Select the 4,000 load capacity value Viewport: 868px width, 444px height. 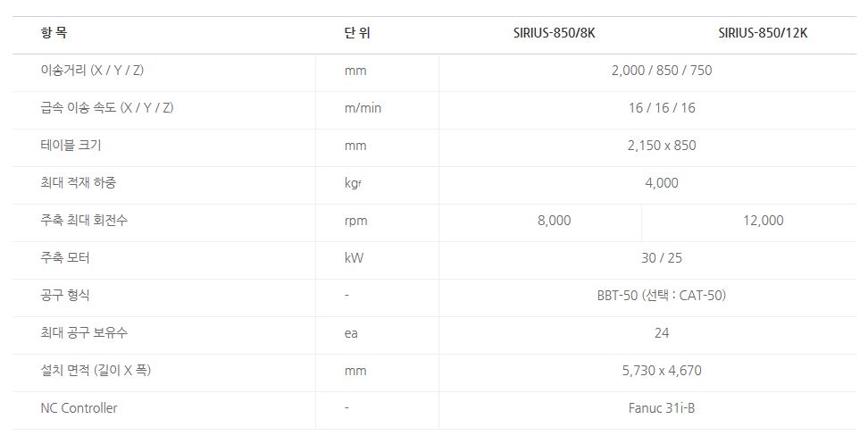661,183
